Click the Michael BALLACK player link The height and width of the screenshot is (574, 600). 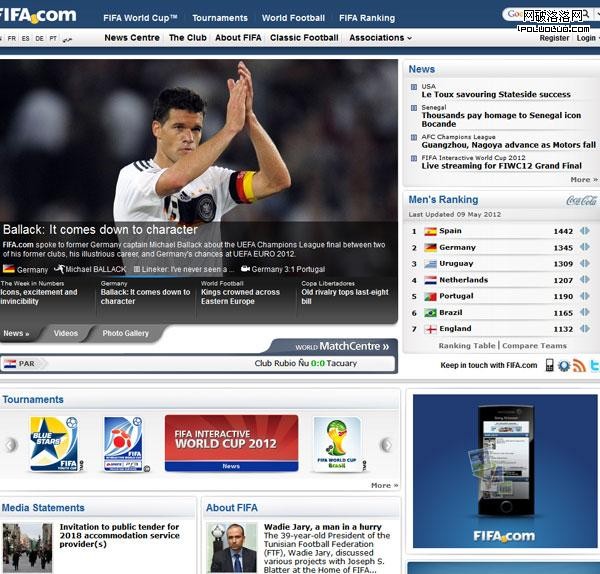pos(96,269)
